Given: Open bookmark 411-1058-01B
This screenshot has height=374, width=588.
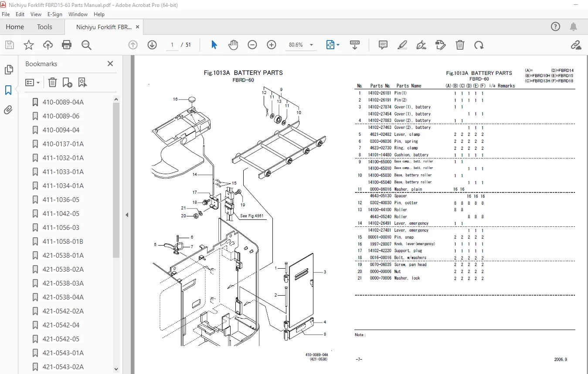Looking at the screenshot, I should (x=63, y=242).
